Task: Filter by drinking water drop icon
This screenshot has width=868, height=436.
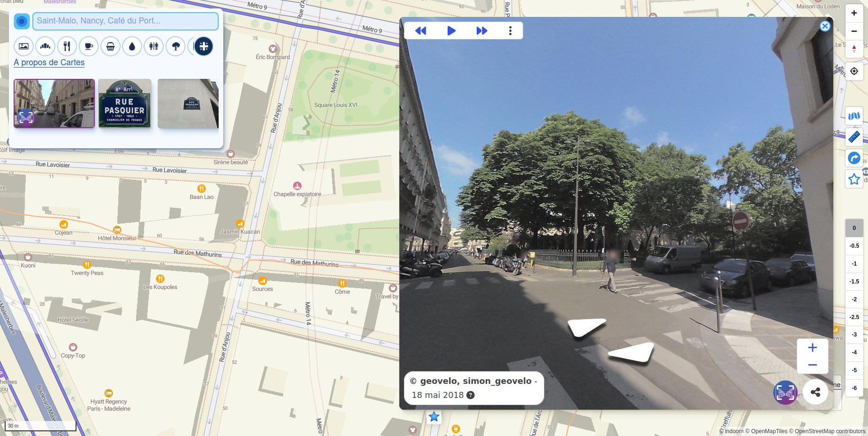Action: click(132, 46)
